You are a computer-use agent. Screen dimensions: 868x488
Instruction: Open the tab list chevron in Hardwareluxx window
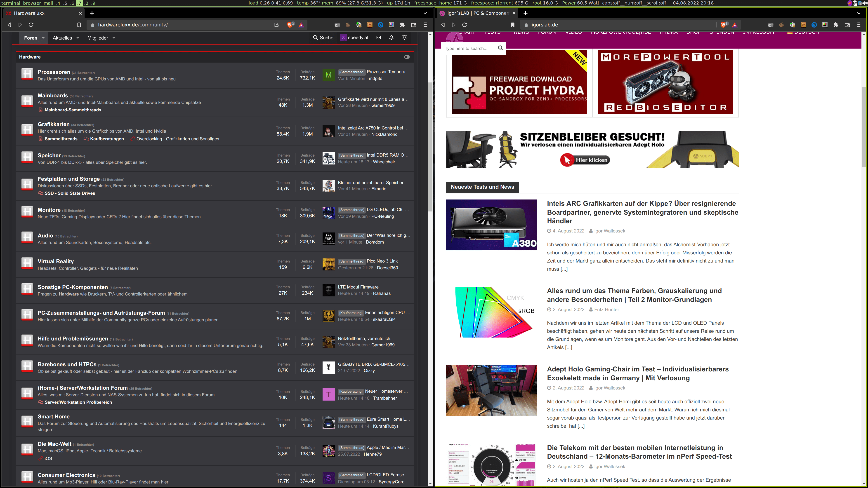coord(425,13)
